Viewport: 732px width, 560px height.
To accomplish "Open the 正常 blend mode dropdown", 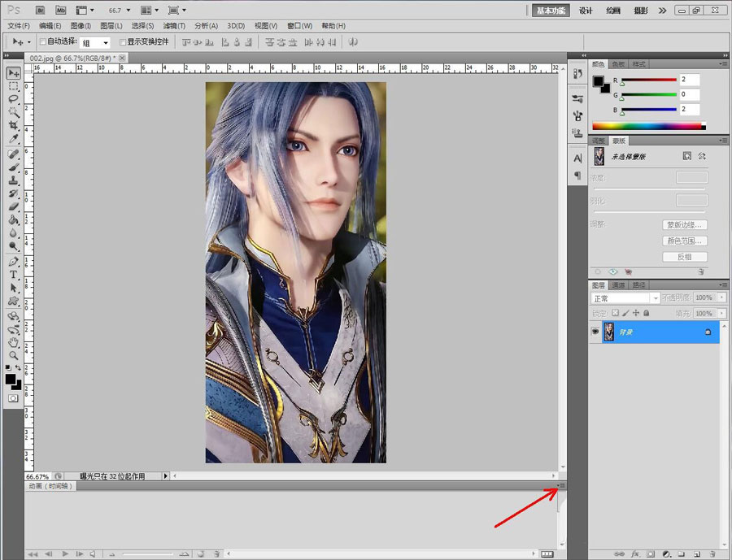I will pos(625,298).
